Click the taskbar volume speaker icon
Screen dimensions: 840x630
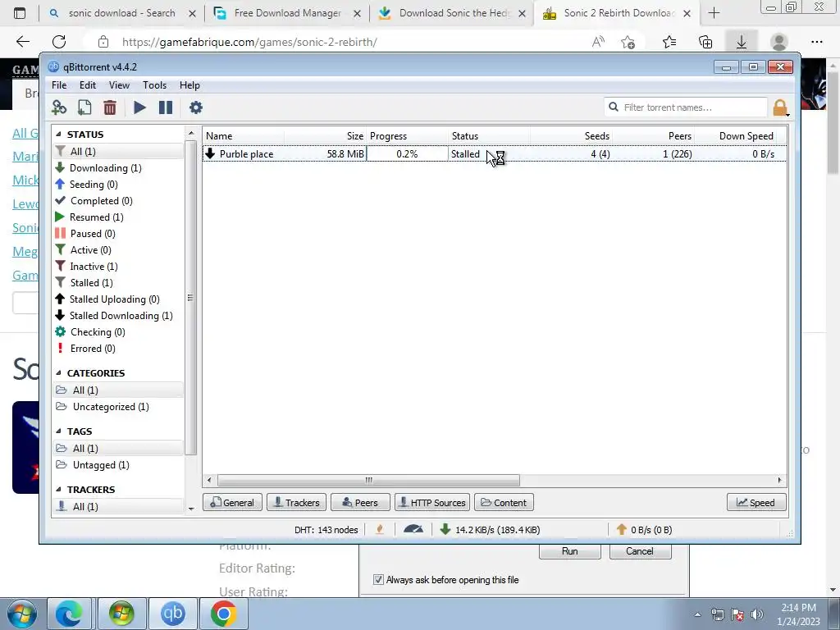[757, 614]
